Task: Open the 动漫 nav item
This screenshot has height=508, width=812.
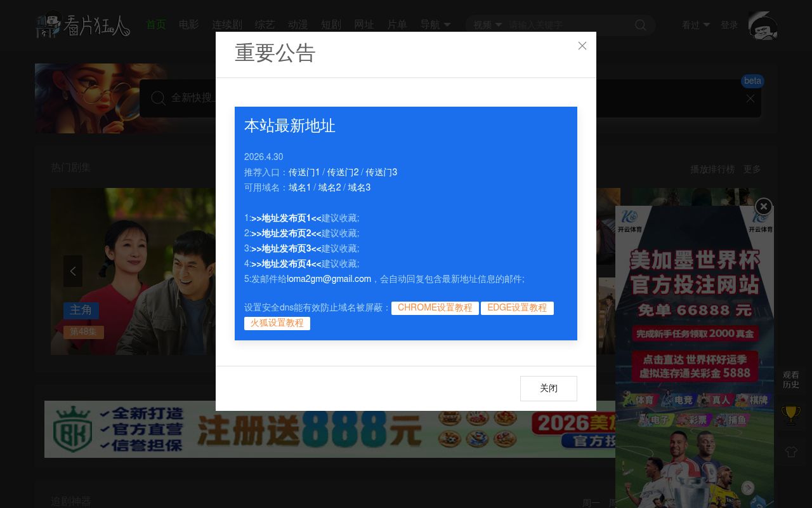Action: click(x=298, y=25)
